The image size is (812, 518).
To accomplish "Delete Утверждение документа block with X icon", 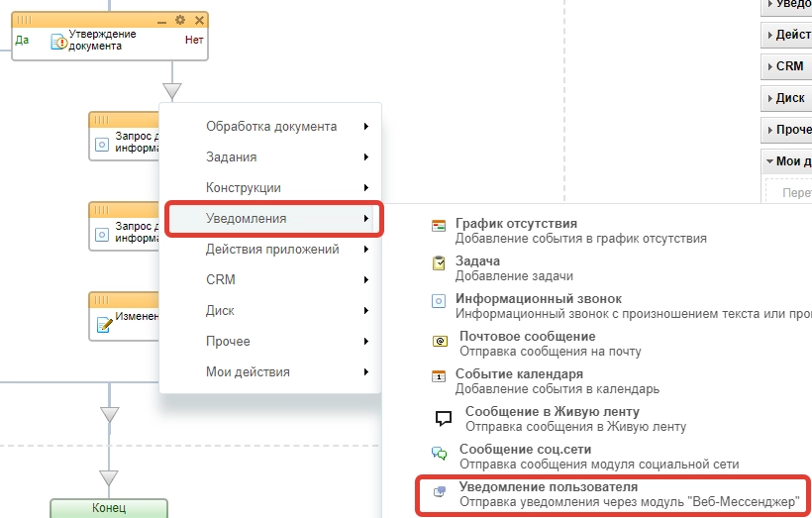I will tap(199, 20).
